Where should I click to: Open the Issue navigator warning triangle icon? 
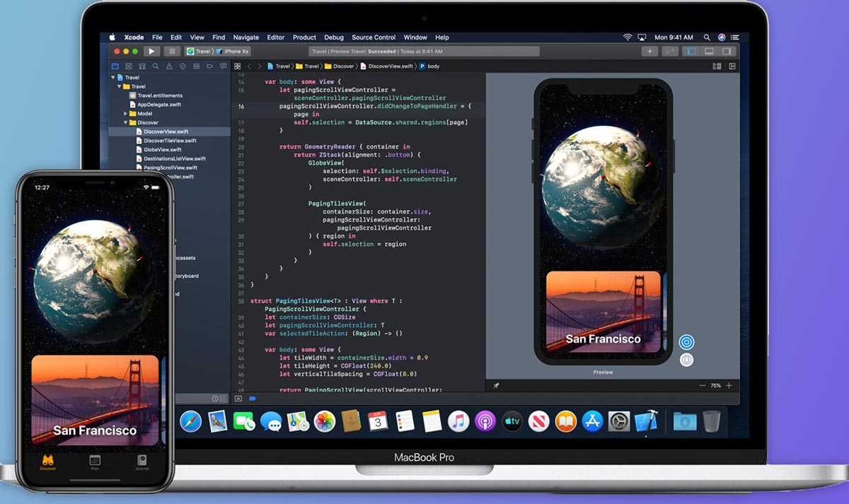coord(170,66)
